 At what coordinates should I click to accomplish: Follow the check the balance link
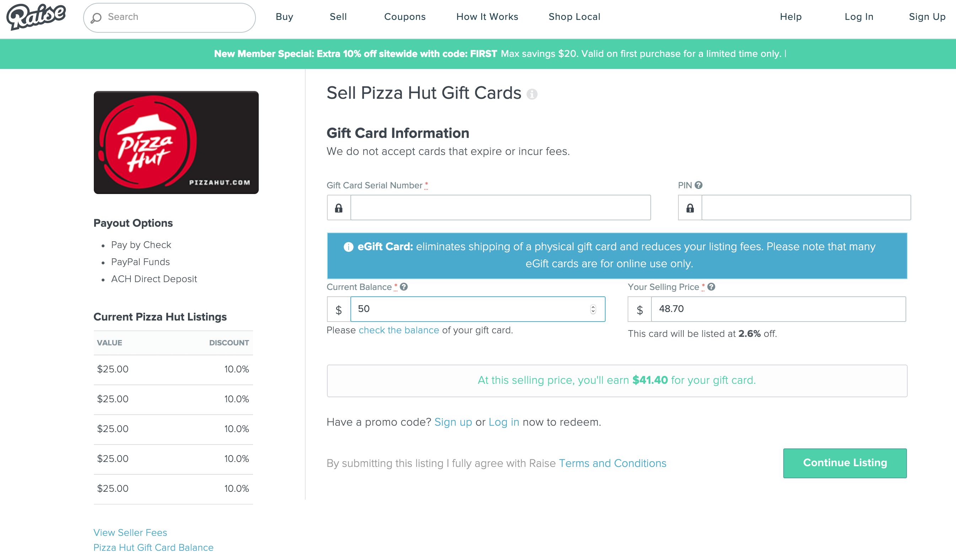point(399,330)
